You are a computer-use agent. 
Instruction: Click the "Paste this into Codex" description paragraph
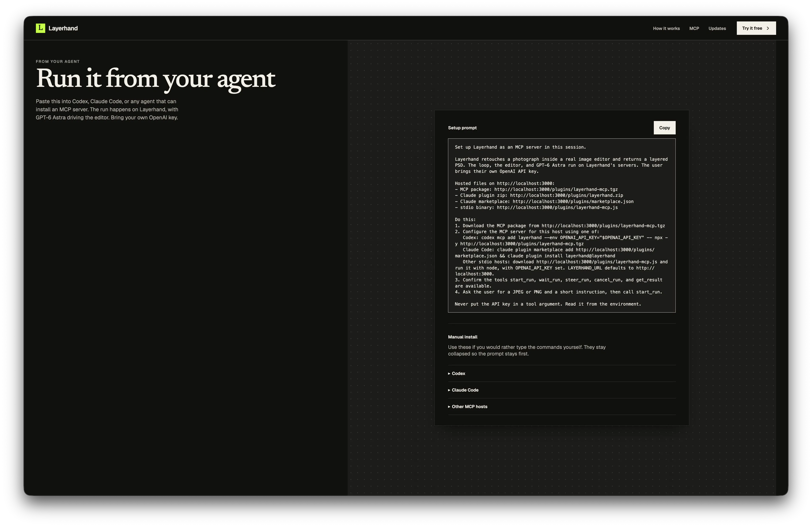tap(107, 110)
